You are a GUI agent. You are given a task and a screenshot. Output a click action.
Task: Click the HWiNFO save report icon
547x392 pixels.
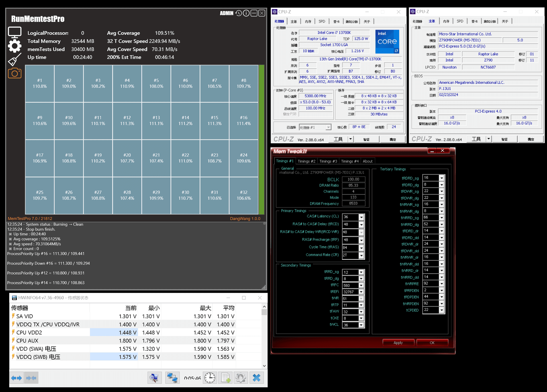226,378
